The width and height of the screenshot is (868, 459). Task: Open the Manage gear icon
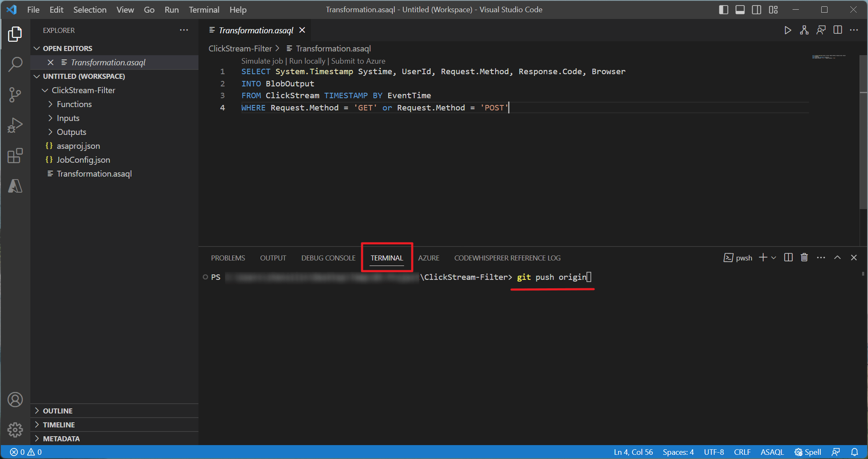point(15,430)
